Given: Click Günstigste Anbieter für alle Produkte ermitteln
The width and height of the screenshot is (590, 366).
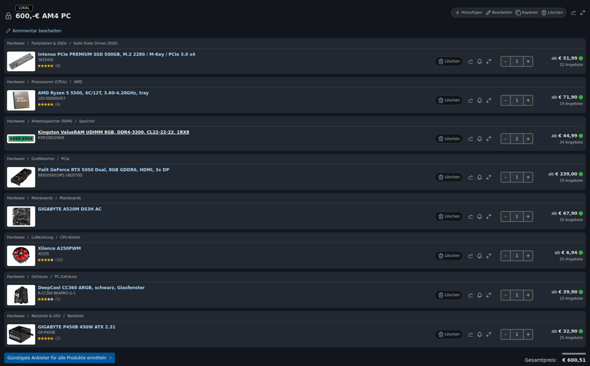Looking at the screenshot, I should 59,358.
